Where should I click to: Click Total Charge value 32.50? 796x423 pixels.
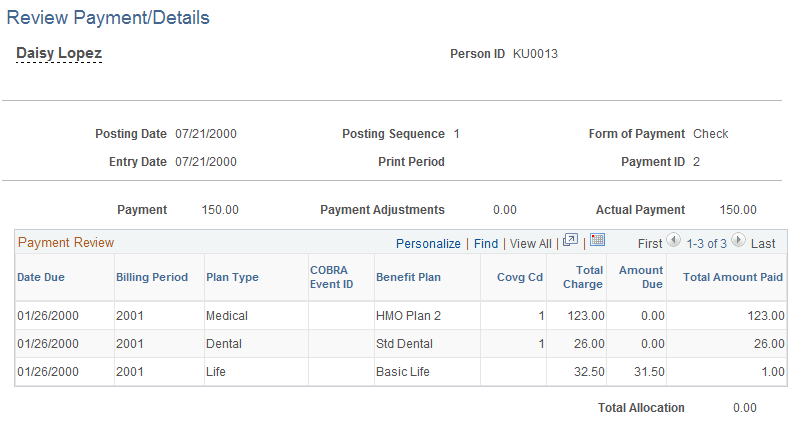pos(589,372)
